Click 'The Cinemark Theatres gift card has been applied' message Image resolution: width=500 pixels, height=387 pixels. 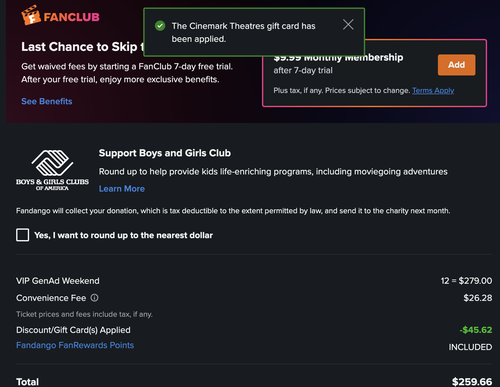tap(243, 32)
